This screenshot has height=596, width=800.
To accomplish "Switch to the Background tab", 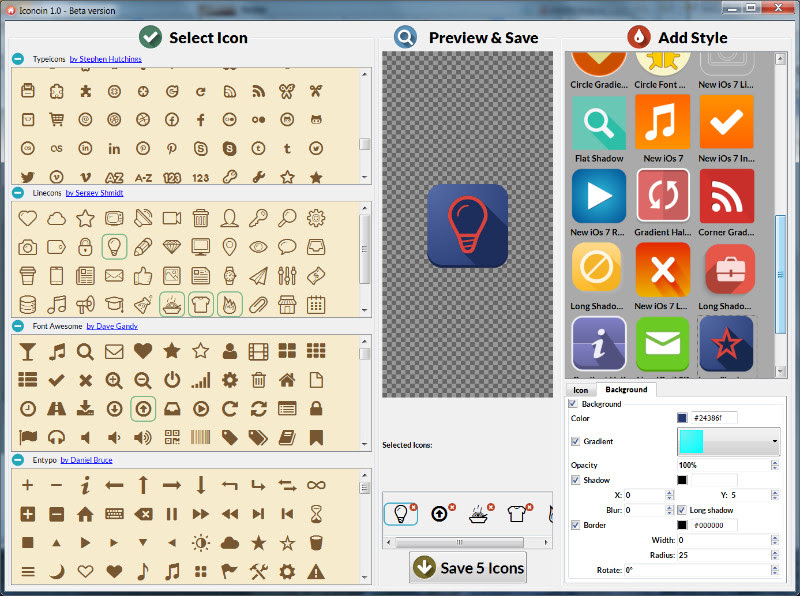I will click(626, 390).
